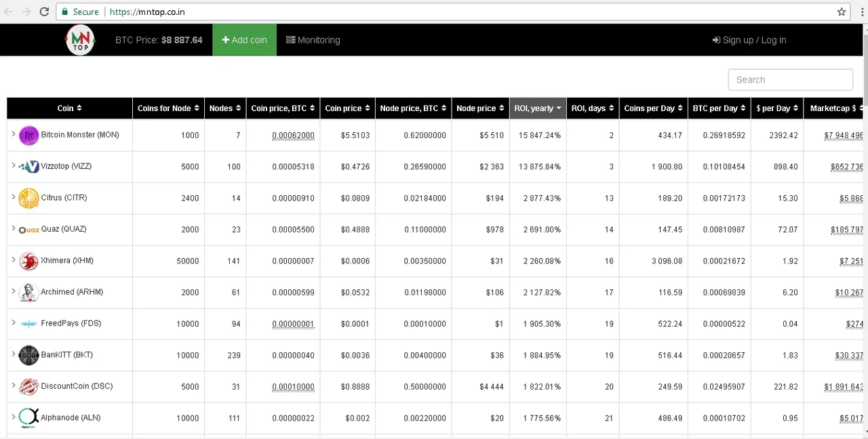Go back with the browser back arrow

(8, 12)
